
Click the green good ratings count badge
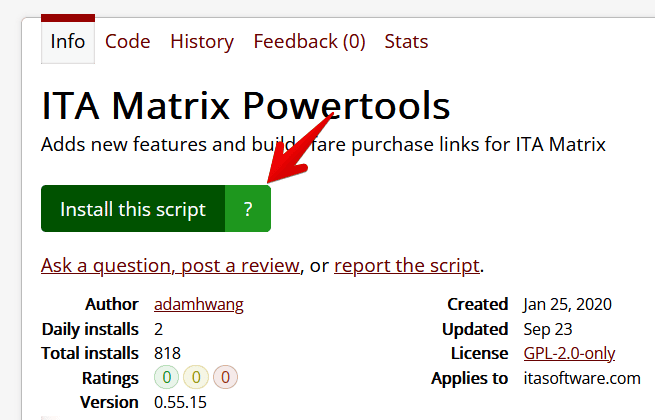coord(166,378)
